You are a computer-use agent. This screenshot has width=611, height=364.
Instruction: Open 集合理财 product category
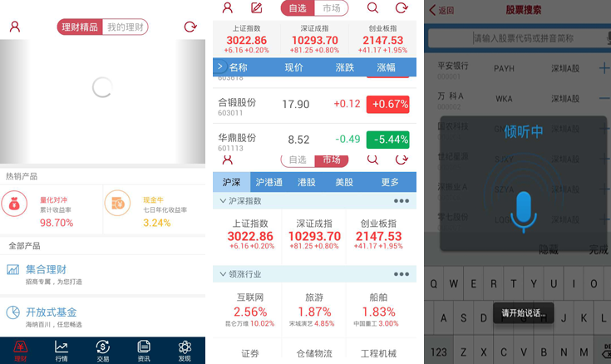[102, 274]
